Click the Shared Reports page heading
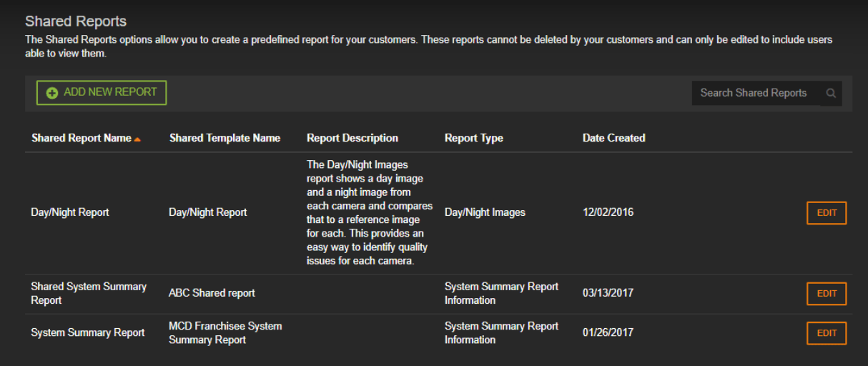 (x=76, y=21)
